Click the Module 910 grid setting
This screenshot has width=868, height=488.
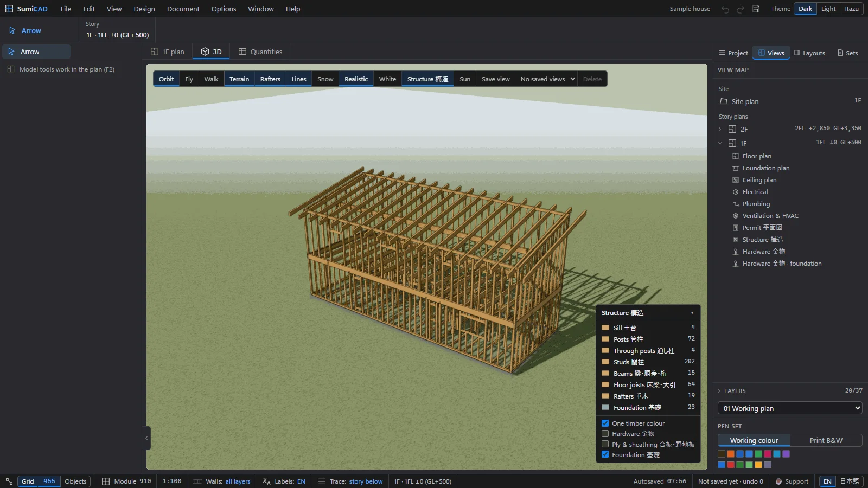126,481
